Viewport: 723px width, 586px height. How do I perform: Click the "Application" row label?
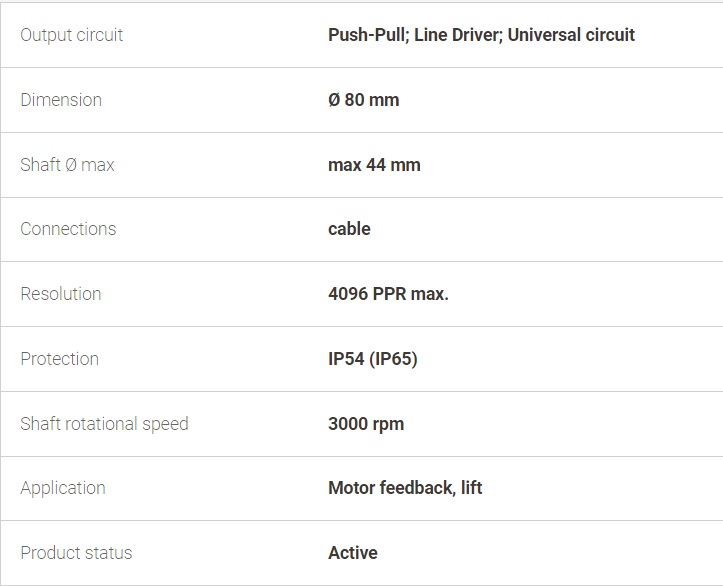63,488
